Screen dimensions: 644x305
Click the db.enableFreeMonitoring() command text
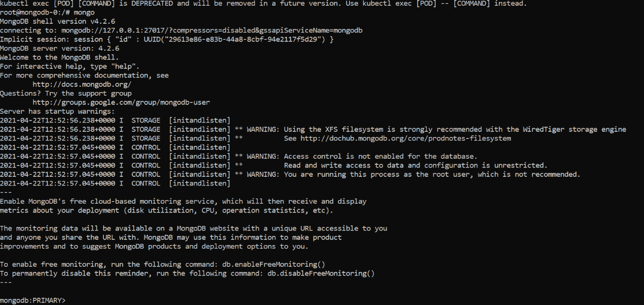pos(273,264)
